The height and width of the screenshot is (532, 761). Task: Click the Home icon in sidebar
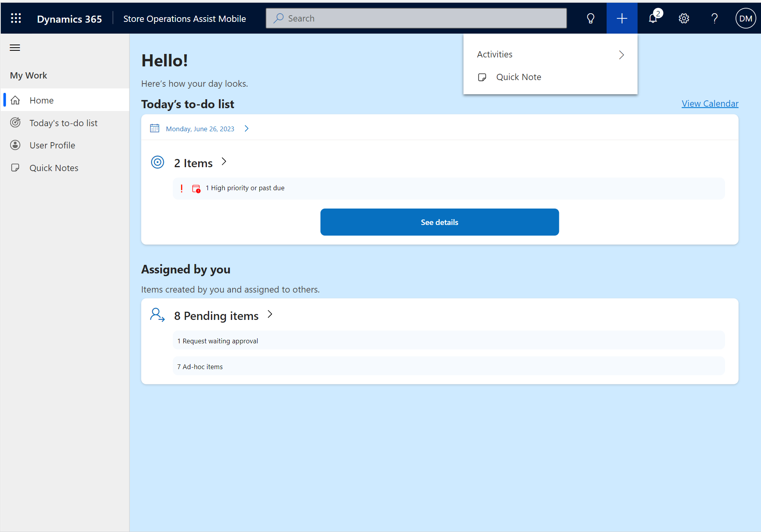(x=16, y=100)
